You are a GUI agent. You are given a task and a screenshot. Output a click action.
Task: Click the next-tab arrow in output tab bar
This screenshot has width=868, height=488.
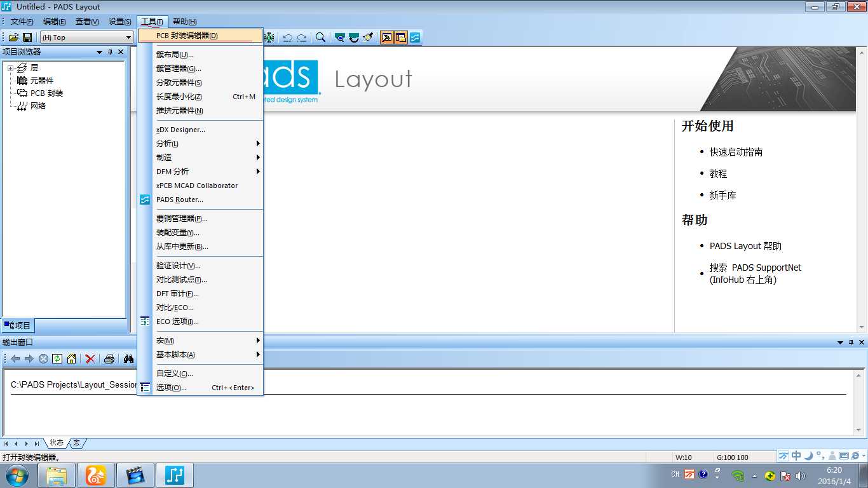(27, 444)
